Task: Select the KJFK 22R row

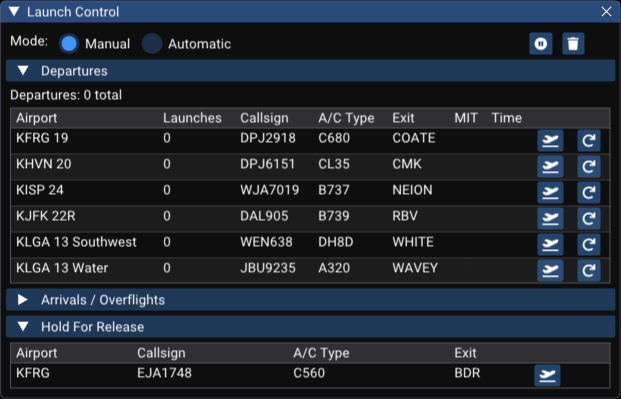Action: [310, 218]
